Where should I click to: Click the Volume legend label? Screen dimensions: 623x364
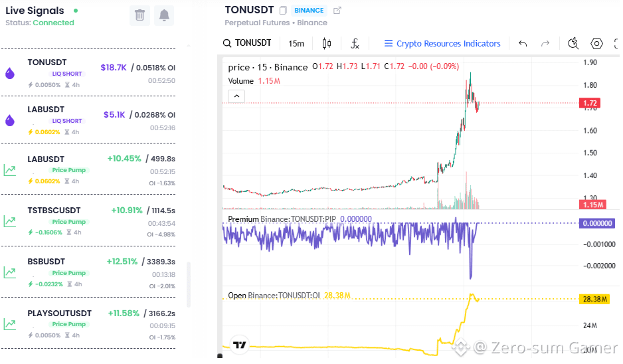(241, 80)
